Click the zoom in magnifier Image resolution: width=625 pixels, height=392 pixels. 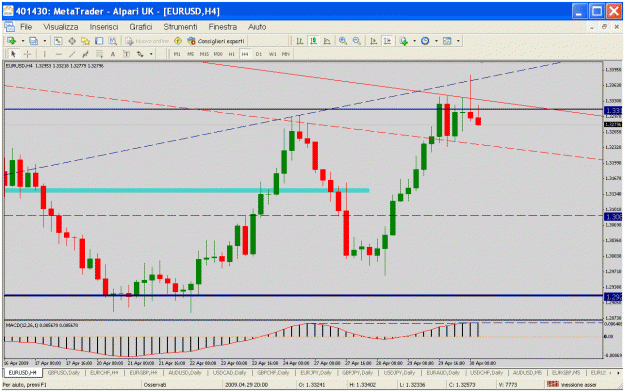point(343,41)
